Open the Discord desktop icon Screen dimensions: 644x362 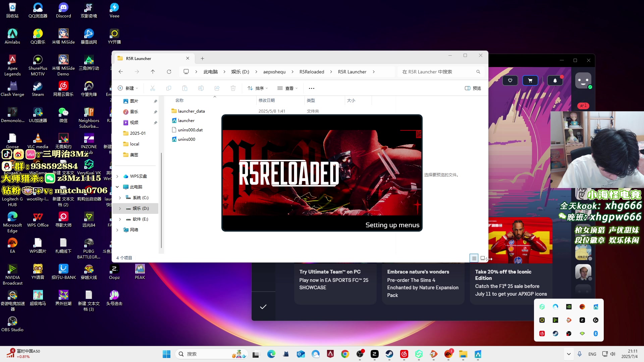[63, 10]
